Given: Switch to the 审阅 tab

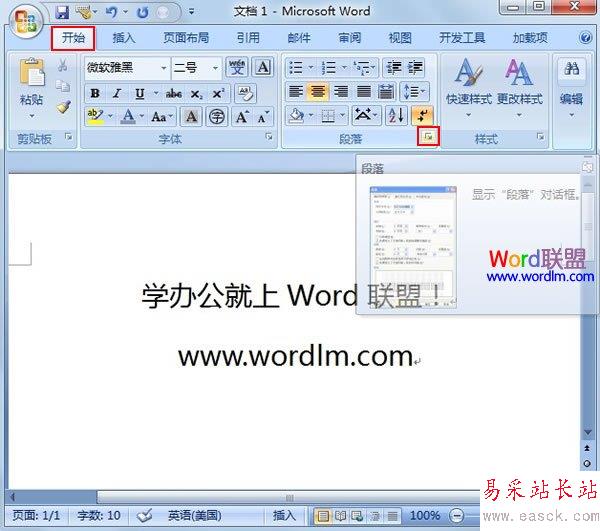Looking at the screenshot, I should tap(350, 37).
